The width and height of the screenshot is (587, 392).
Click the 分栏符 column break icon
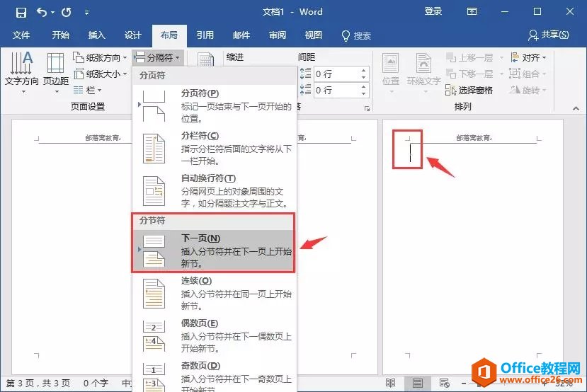click(154, 149)
